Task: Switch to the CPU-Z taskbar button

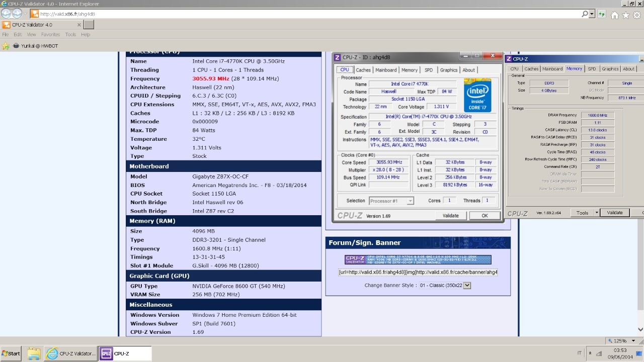Action: (125, 353)
